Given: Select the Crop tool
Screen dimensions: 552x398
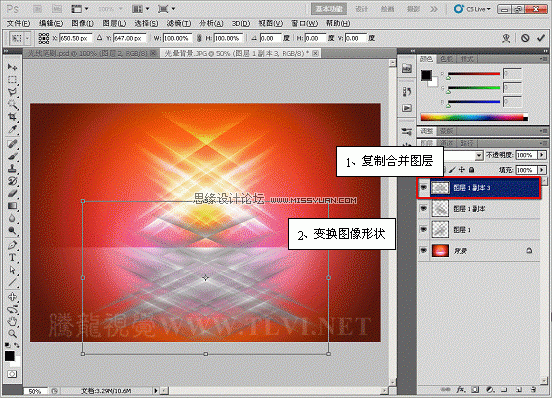Looking at the screenshot, I should point(12,117).
